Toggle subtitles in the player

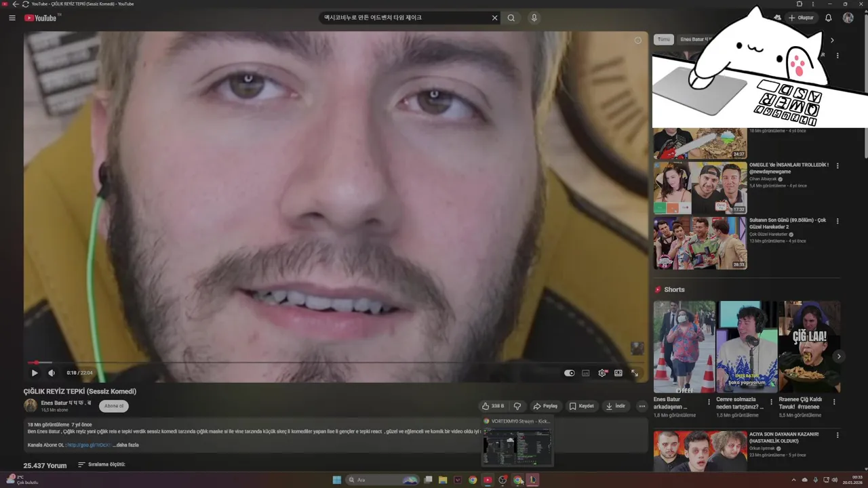click(x=586, y=373)
